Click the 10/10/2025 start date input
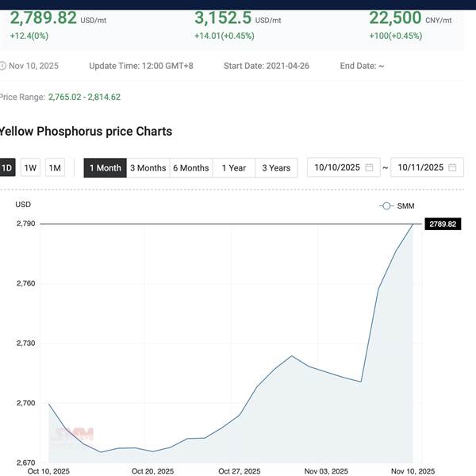 click(337, 167)
